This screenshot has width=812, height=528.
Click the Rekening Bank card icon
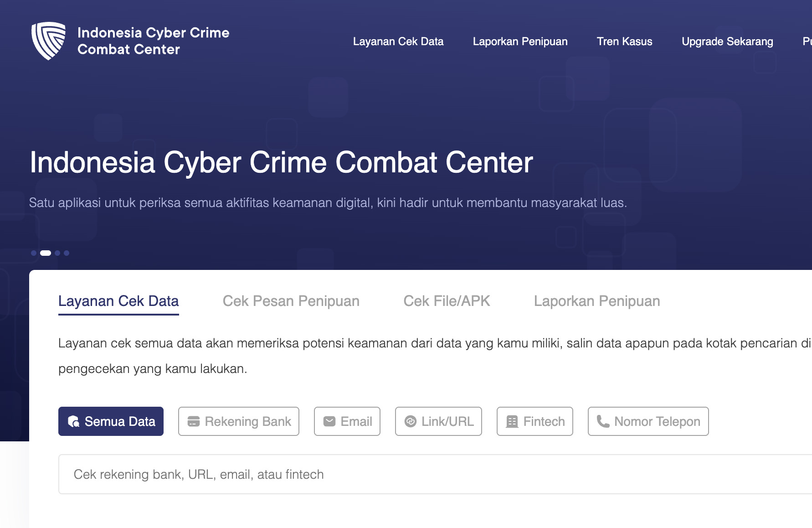[x=194, y=421]
